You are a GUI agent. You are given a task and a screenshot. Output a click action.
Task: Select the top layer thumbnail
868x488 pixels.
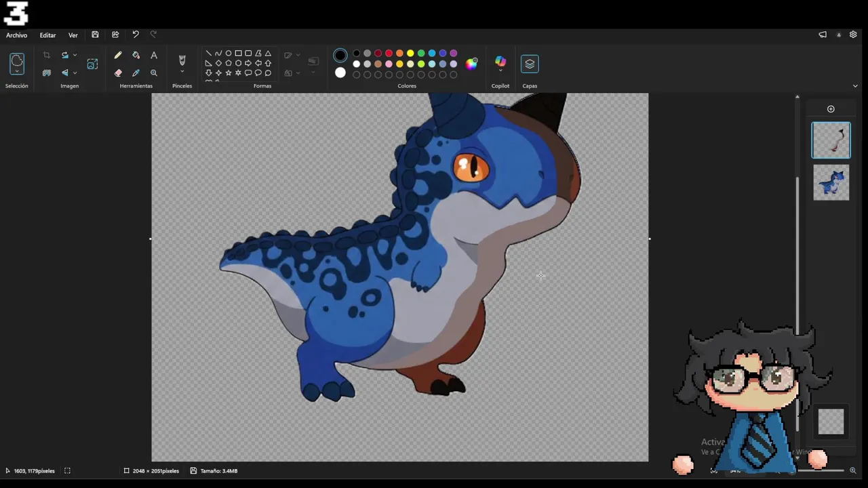[831, 140]
